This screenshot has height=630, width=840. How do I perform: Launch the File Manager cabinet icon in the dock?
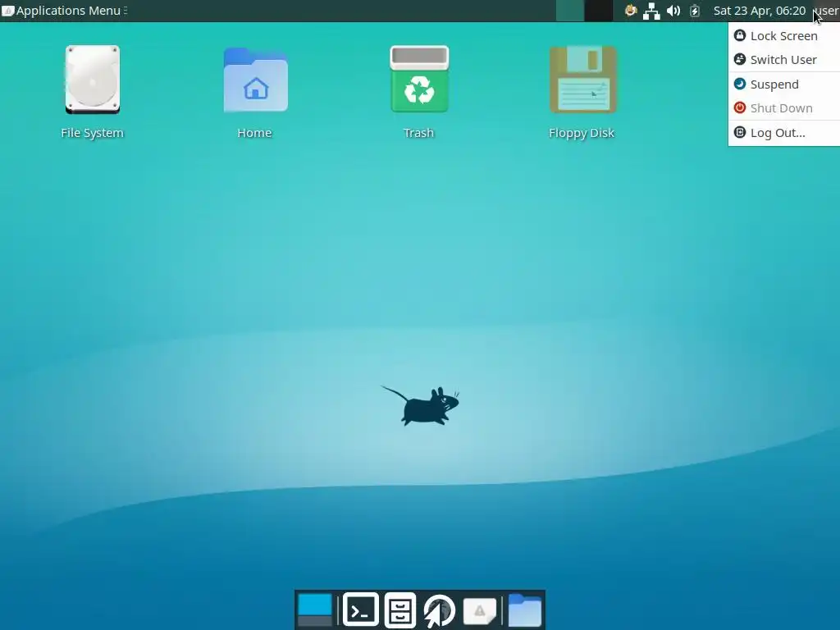[x=400, y=609]
